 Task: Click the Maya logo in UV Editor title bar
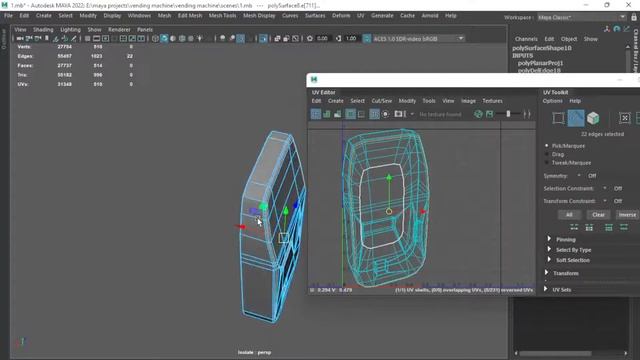coord(314,80)
